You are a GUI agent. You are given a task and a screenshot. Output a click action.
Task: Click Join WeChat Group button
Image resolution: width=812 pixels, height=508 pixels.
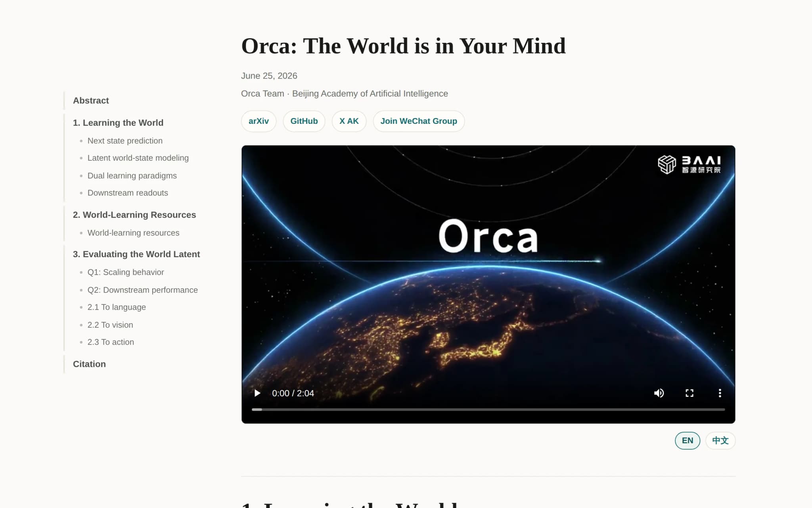coord(419,121)
